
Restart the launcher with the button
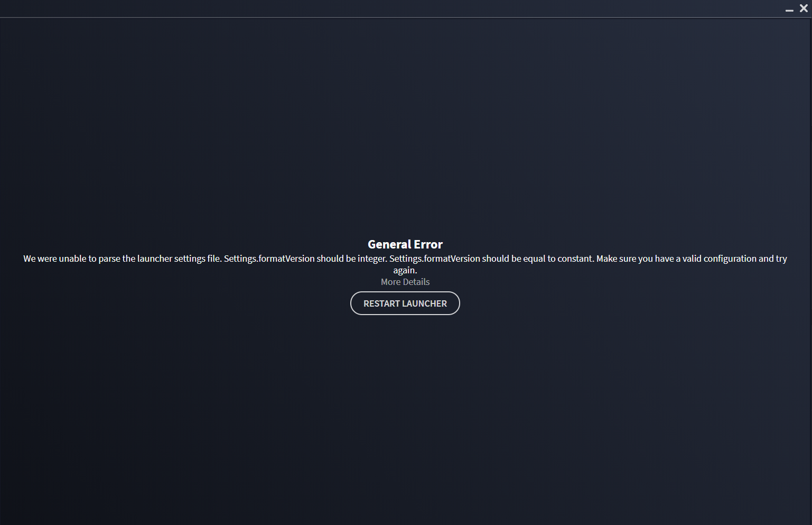coord(405,303)
